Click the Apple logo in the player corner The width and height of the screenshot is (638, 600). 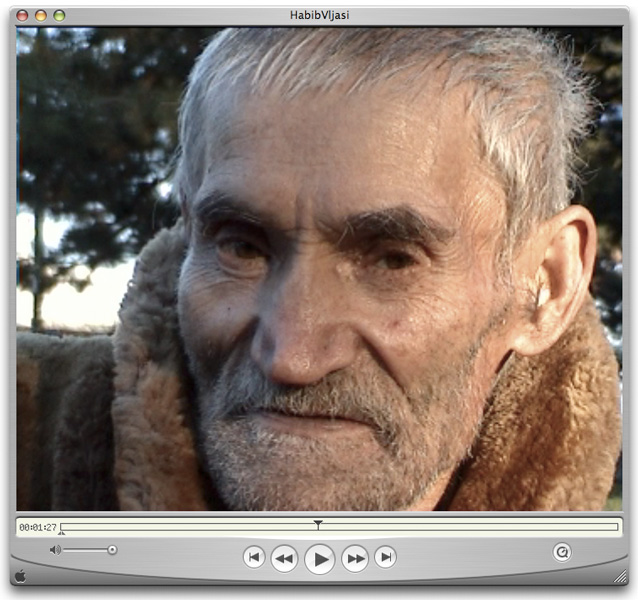click(20, 576)
